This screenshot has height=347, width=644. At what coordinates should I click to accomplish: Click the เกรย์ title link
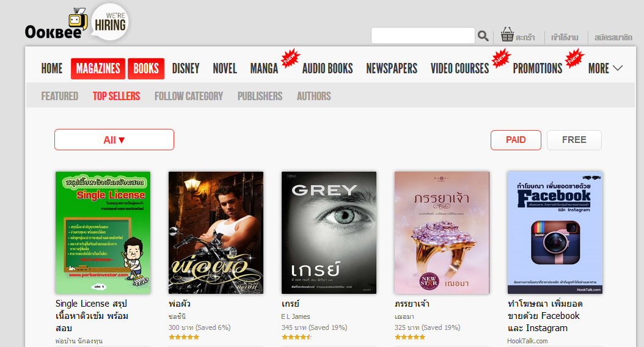[290, 304]
